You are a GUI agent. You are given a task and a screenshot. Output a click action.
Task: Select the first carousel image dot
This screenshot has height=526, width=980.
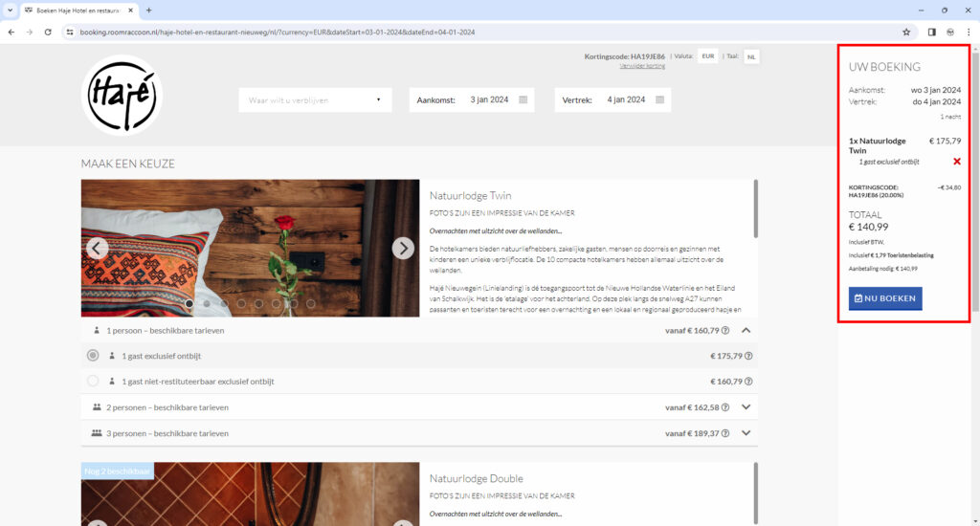pos(189,304)
